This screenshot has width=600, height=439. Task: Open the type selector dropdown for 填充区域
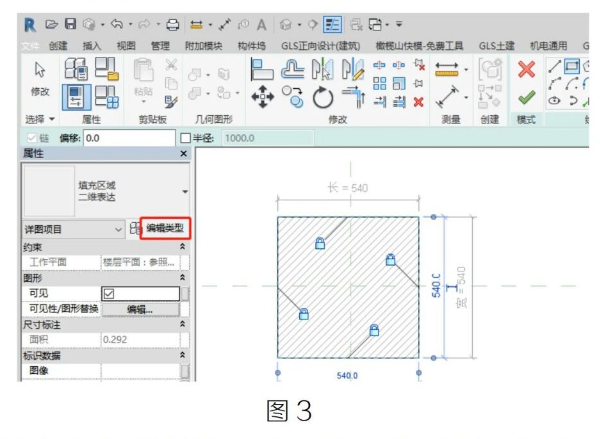pos(185,191)
